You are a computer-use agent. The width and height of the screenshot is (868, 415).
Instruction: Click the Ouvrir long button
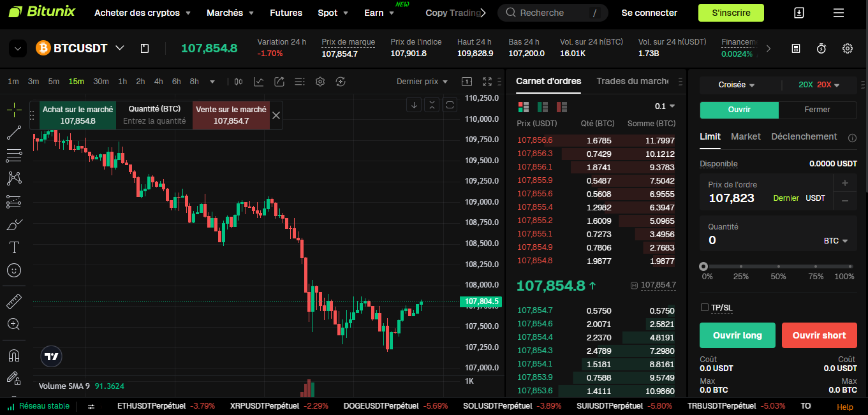[x=737, y=335]
